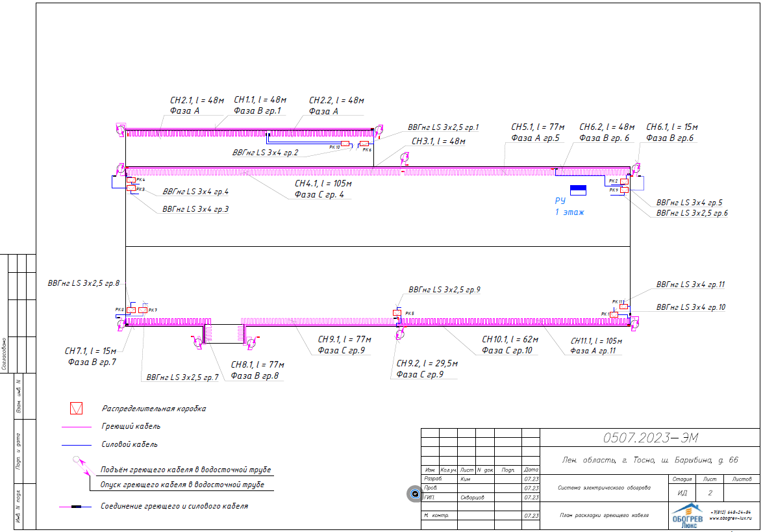This screenshot has height=532, width=763.
Task: Select the СН4.1 l = 105м cable label
Action: click(323, 184)
